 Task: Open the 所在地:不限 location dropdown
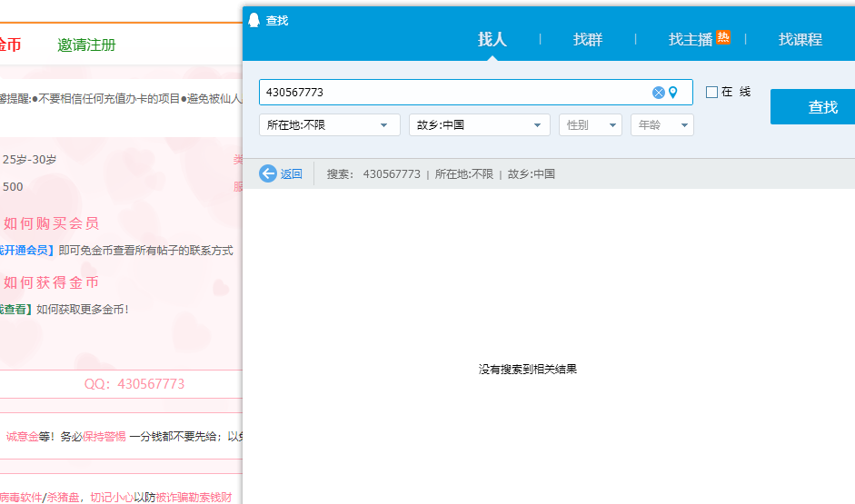329,125
